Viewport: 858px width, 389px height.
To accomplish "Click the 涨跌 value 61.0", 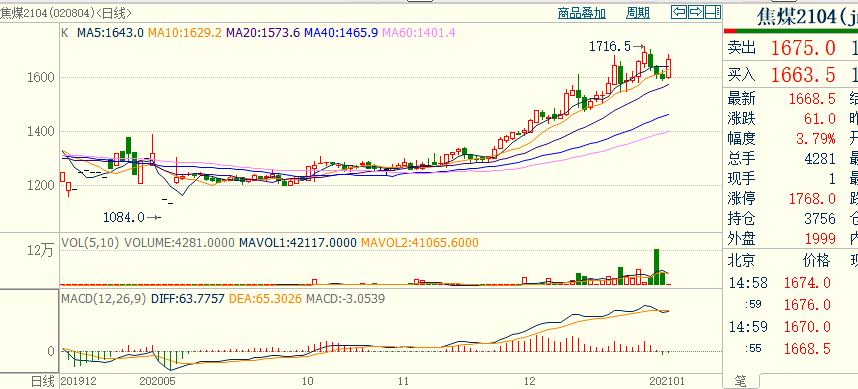I will point(819,119).
